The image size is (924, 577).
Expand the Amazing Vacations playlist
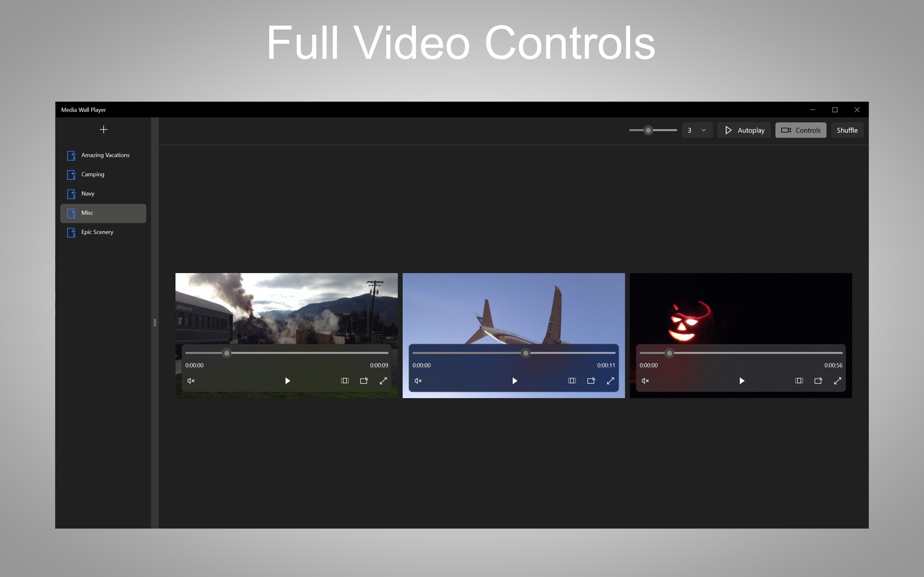(105, 155)
